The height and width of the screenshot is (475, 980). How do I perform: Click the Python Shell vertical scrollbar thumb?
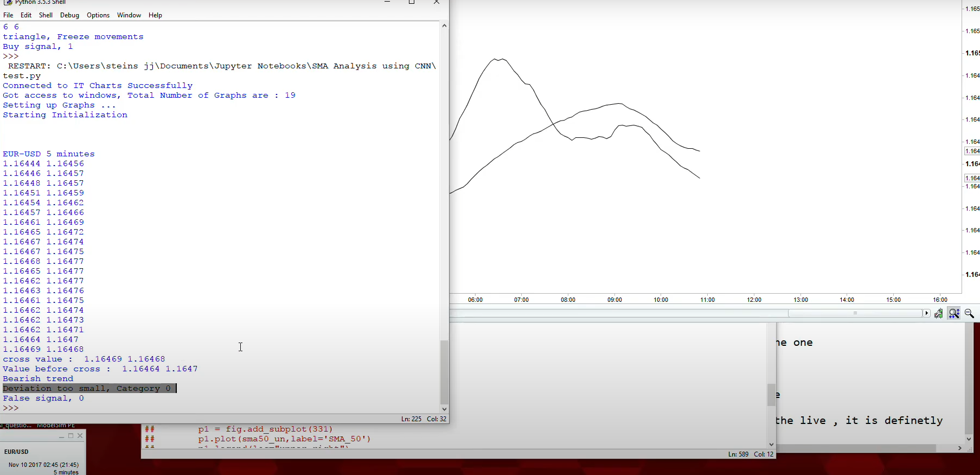coord(444,372)
